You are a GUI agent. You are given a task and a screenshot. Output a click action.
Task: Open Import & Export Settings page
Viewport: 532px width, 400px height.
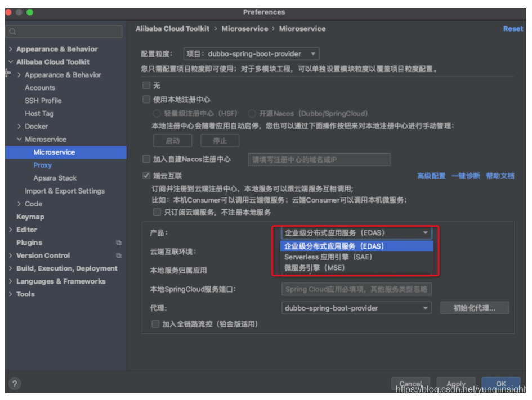pyautogui.click(x=65, y=191)
